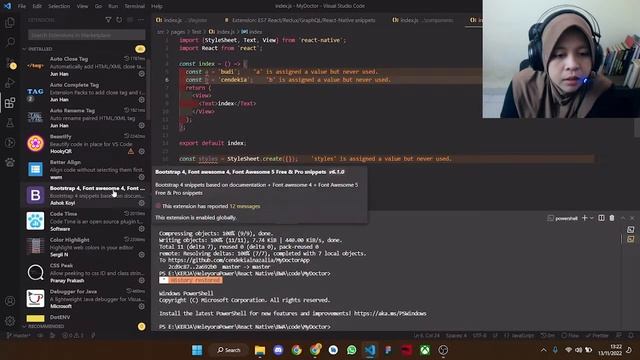Manage gear for Bootstrap 4 extension
Screen dimensions: 640x360
(142, 203)
